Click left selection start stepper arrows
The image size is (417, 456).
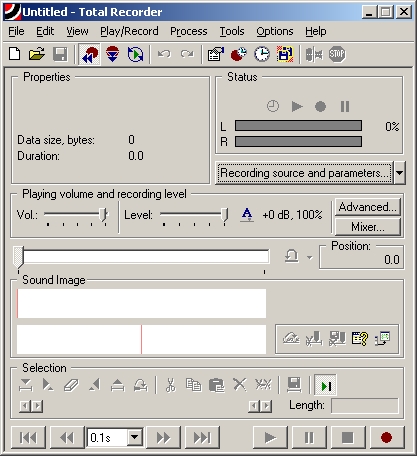(x=31, y=406)
